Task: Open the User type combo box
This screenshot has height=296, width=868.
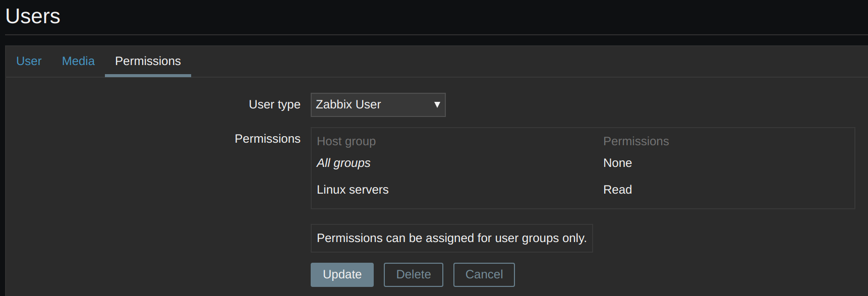Action: 377,105
